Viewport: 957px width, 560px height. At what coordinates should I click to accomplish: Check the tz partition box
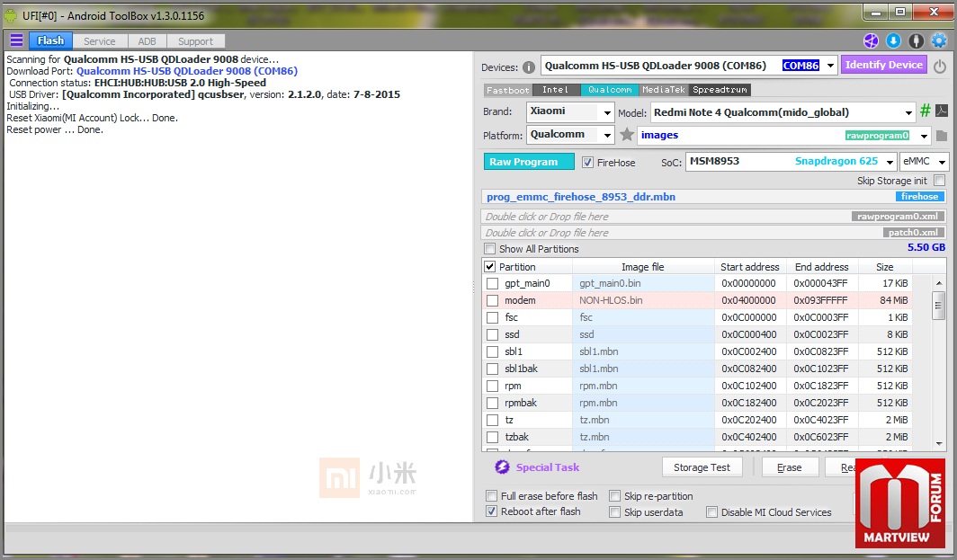(x=493, y=420)
